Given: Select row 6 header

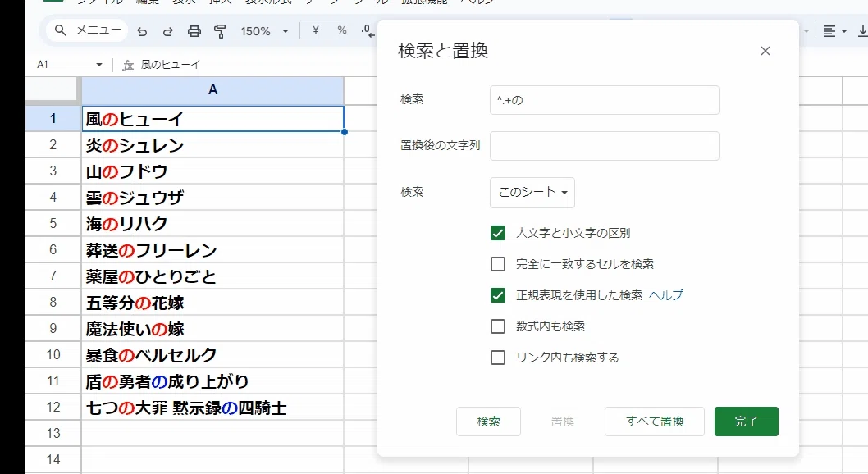Looking at the screenshot, I should (x=53, y=250).
